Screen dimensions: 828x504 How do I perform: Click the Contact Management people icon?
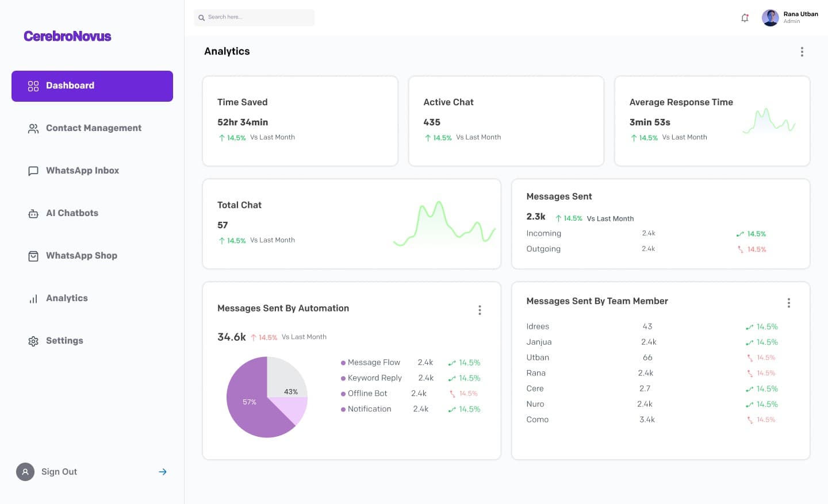pos(33,128)
